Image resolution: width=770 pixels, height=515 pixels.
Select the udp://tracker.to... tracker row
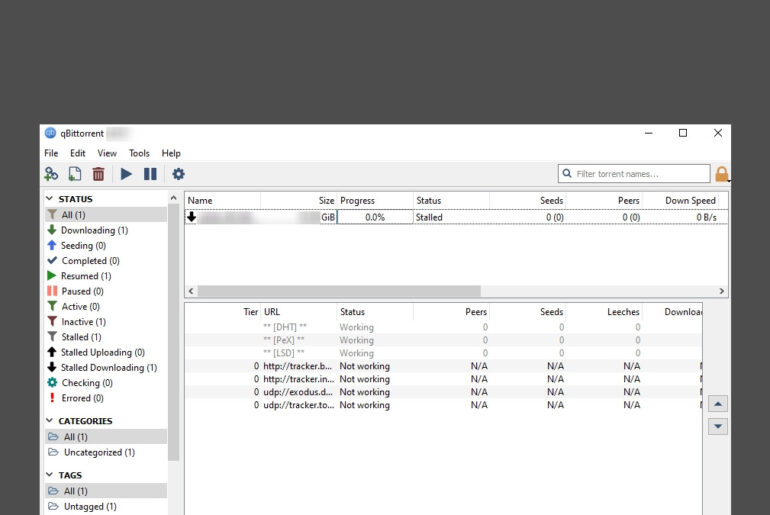pyautogui.click(x=443, y=405)
